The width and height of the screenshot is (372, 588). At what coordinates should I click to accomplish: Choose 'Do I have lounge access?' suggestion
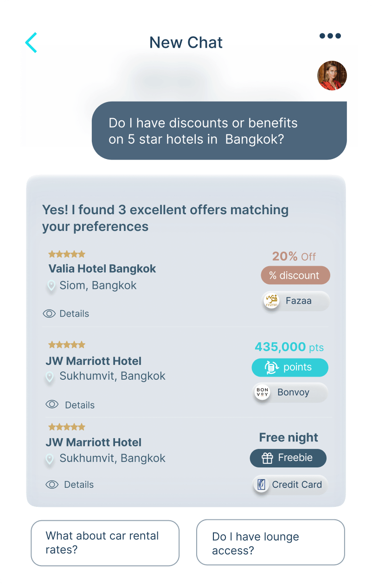click(x=270, y=543)
